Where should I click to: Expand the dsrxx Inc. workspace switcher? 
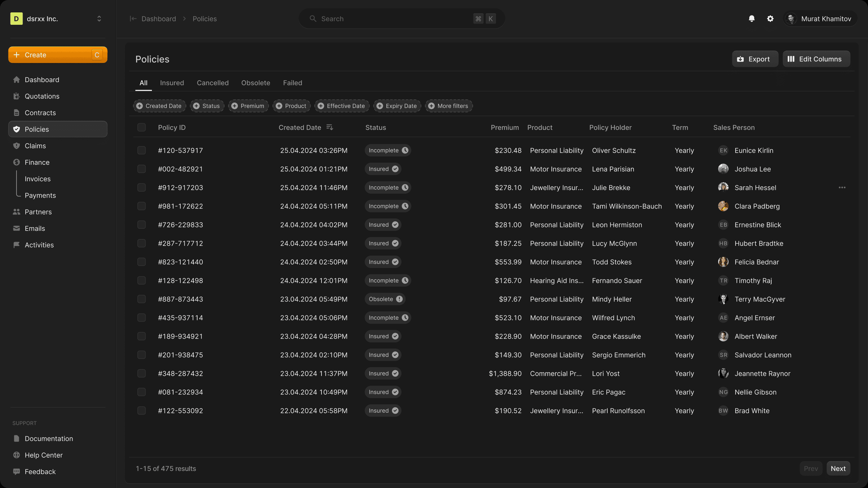click(99, 19)
